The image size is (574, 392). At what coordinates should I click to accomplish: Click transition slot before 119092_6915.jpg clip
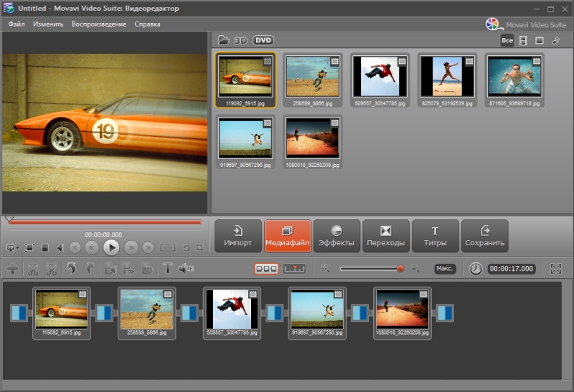[x=19, y=313]
